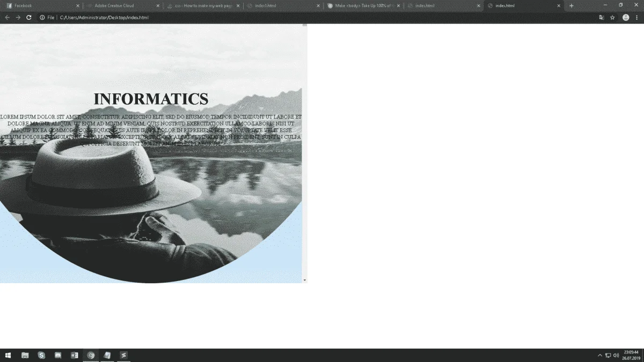Click the taskbar clock 23:05
This screenshot has width=644, height=362.
coord(632,355)
